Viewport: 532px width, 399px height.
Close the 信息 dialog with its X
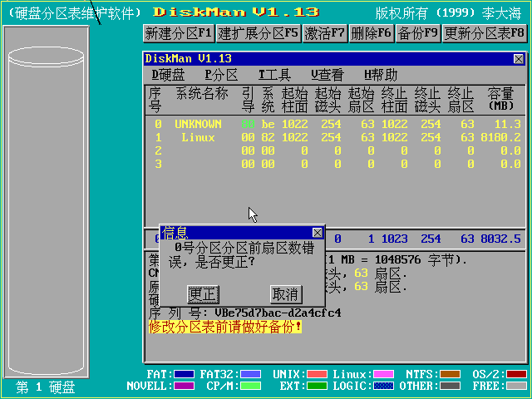click(x=318, y=233)
